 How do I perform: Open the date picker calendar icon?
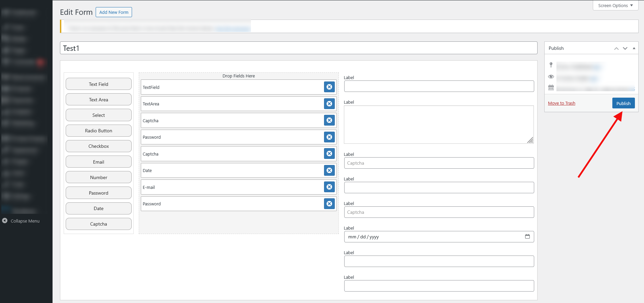click(527, 236)
